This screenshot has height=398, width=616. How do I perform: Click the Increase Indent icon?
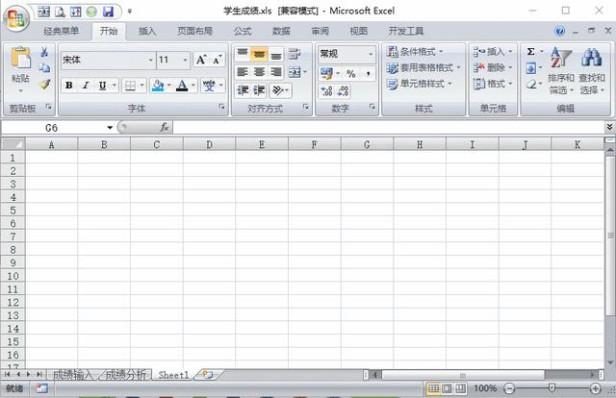(x=259, y=90)
